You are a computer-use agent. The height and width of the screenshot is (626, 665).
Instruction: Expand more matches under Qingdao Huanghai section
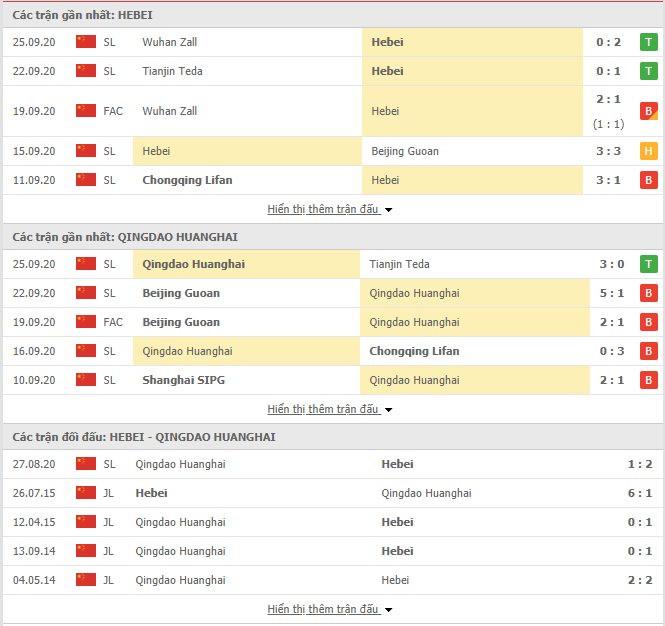pyautogui.click(x=330, y=410)
